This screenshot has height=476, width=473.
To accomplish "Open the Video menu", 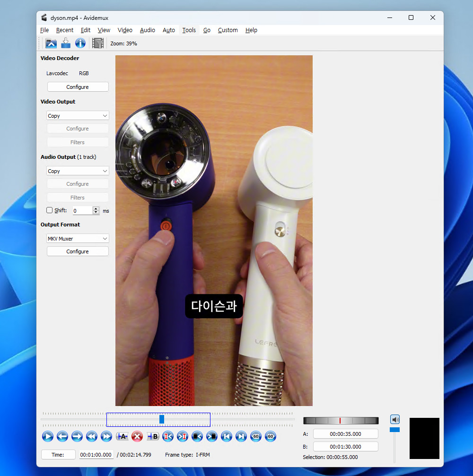I will pyautogui.click(x=125, y=30).
